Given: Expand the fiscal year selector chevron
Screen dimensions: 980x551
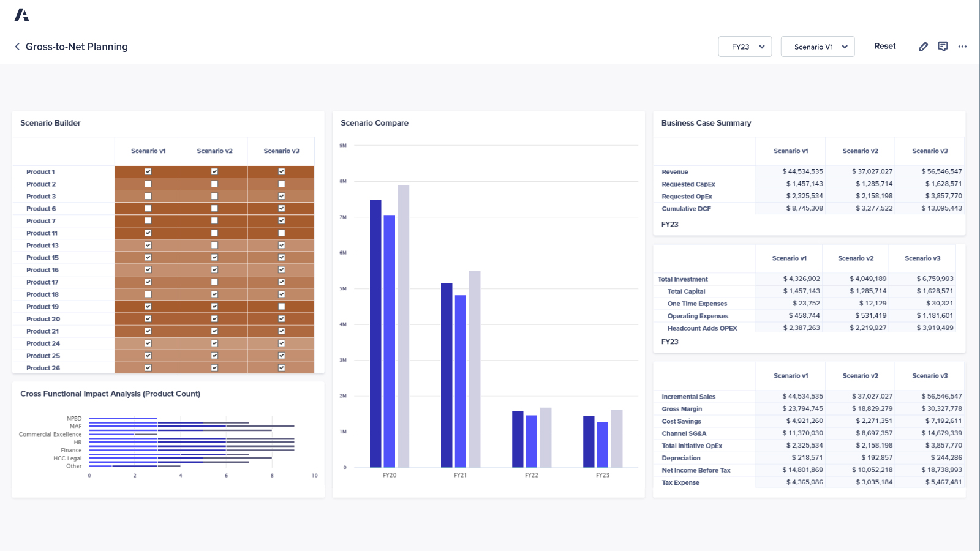Looking at the screenshot, I should pos(762,46).
